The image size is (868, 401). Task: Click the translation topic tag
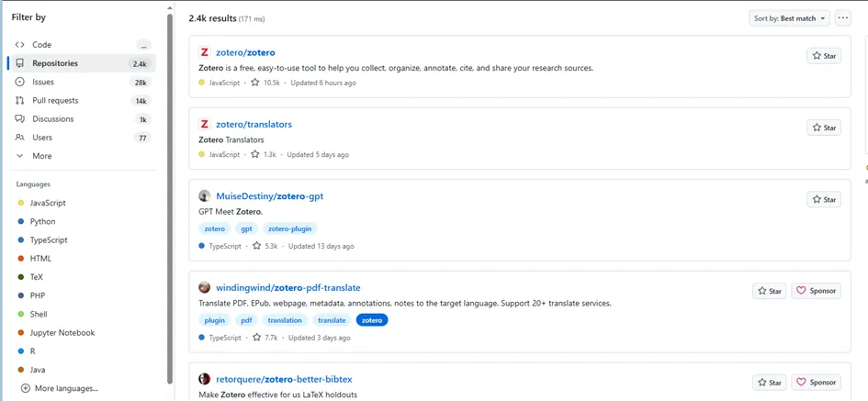point(285,320)
